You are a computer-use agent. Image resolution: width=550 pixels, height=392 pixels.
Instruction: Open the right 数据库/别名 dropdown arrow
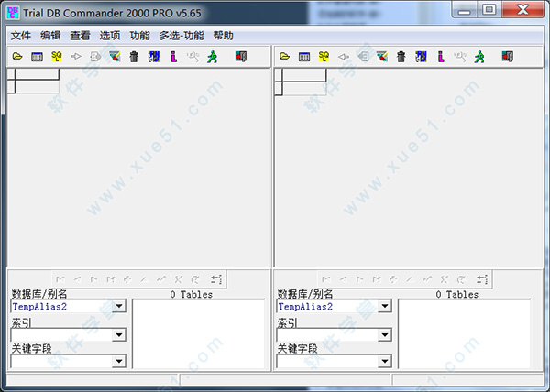(x=384, y=308)
